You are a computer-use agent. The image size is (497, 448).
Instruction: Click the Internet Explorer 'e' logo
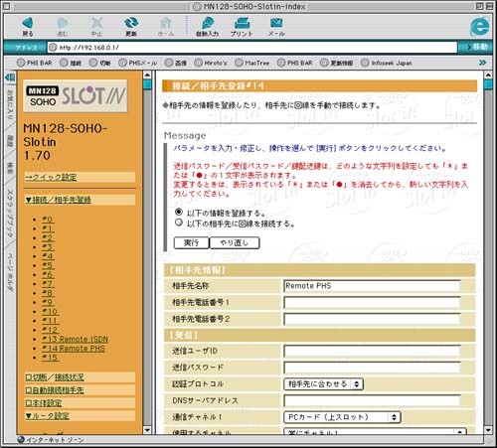(479, 27)
